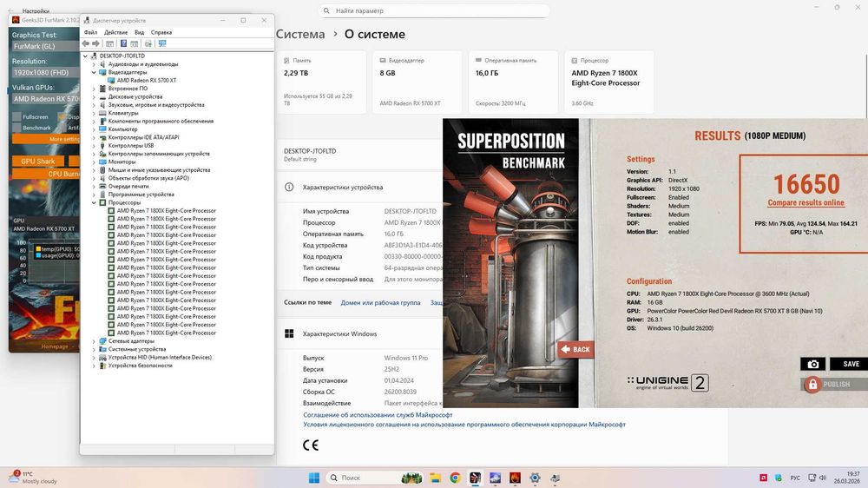Click the camera screenshot icon in Superposition results
Screen dimensions: 868x488
pos(812,364)
